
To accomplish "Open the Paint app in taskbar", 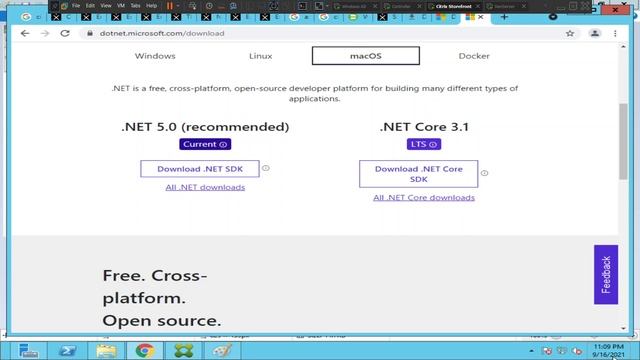I will click(222, 351).
